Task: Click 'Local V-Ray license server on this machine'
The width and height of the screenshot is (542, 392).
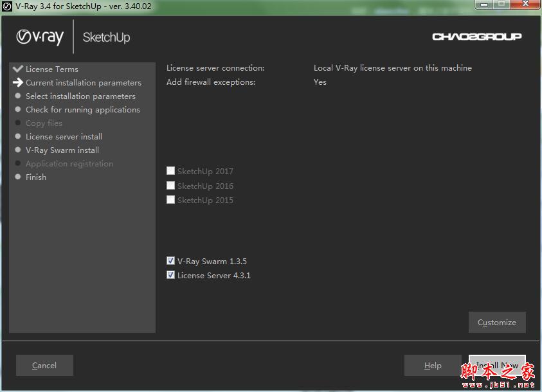Action: coord(393,67)
